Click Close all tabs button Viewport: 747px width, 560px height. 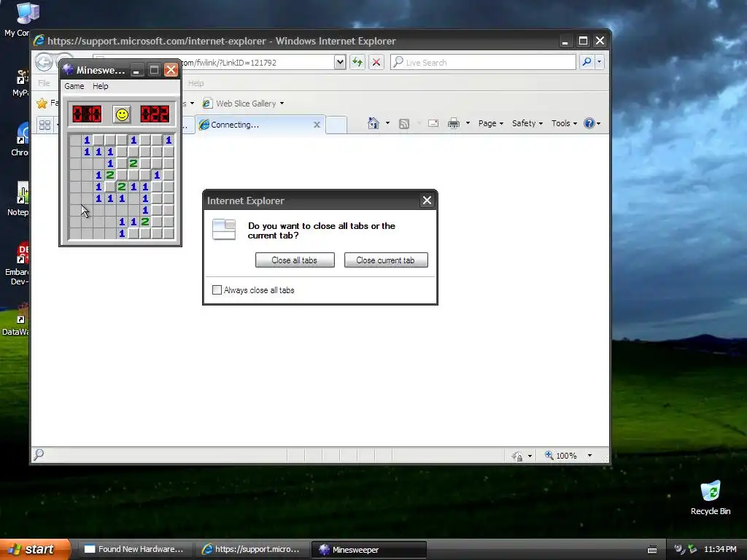(x=295, y=260)
